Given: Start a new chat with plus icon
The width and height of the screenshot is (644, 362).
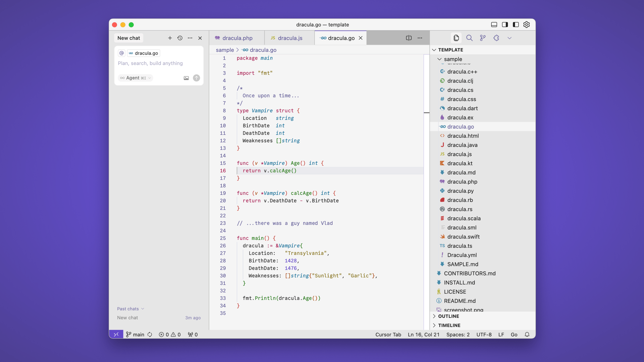Looking at the screenshot, I should click(170, 38).
